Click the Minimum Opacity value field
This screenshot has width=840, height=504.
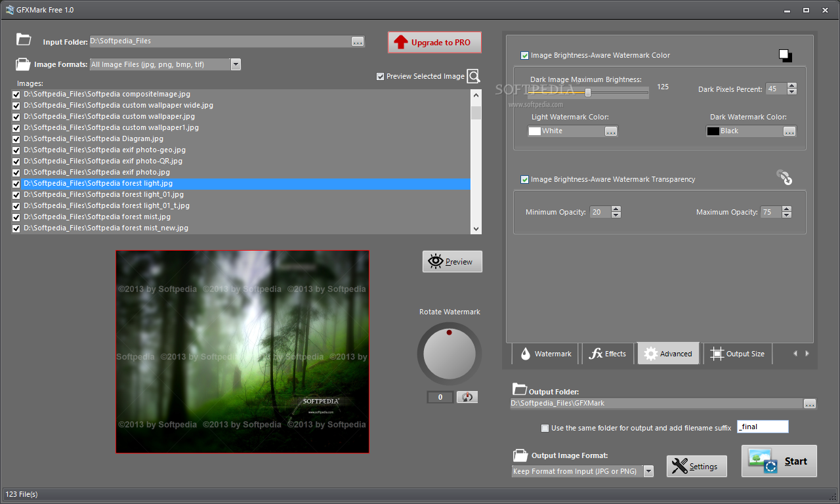tap(600, 212)
